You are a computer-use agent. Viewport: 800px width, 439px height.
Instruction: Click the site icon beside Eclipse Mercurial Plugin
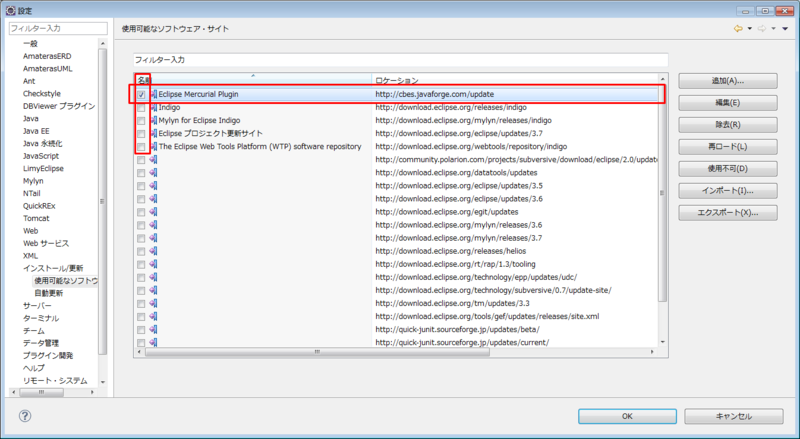point(153,94)
